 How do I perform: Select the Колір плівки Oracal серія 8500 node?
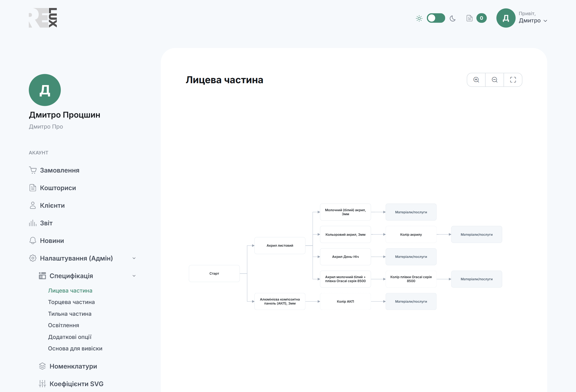tap(411, 279)
